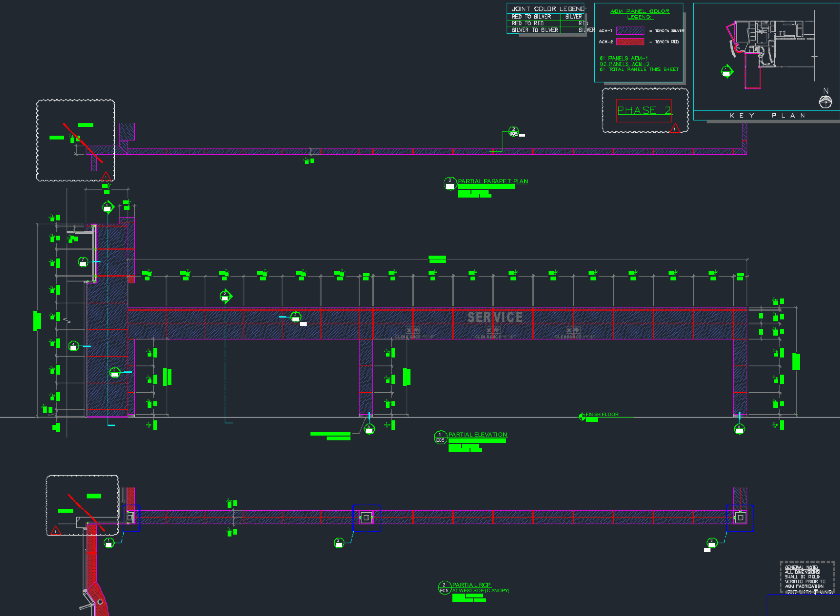Click the PARTIAL PARAPET PLAN title text

coord(493,181)
